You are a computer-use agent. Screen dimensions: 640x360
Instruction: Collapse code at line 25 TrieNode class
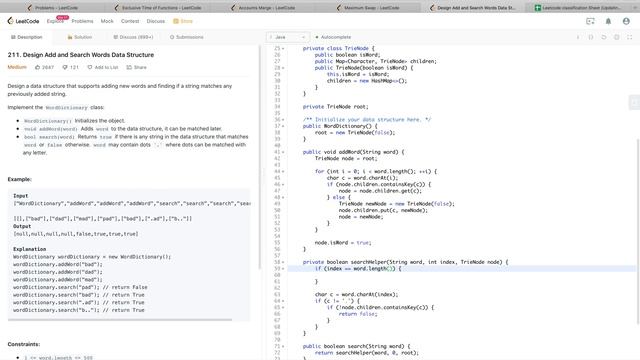click(283, 49)
